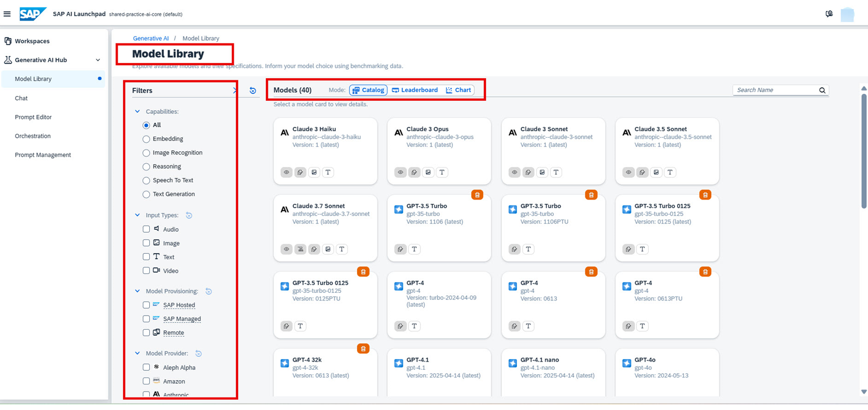Image resolution: width=868 pixels, height=410 pixels.
Task: Open Workspaces in the sidebar
Action: coord(32,41)
